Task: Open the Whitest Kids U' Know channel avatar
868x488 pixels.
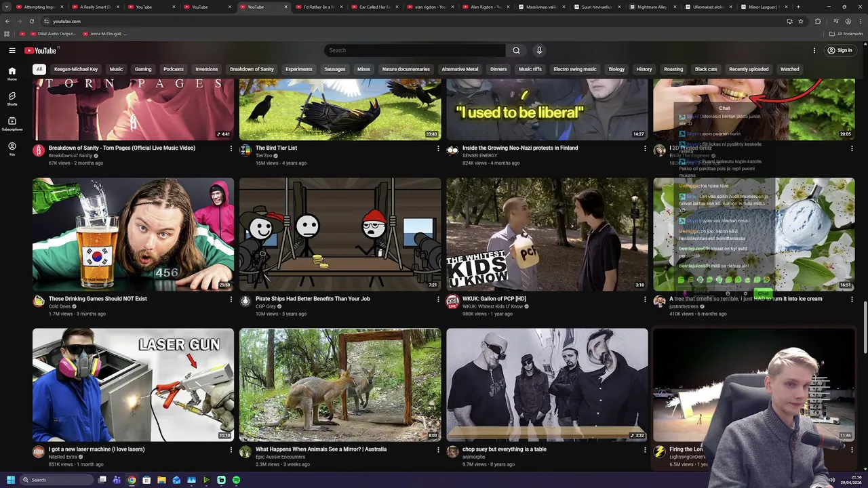Action: [x=452, y=301]
